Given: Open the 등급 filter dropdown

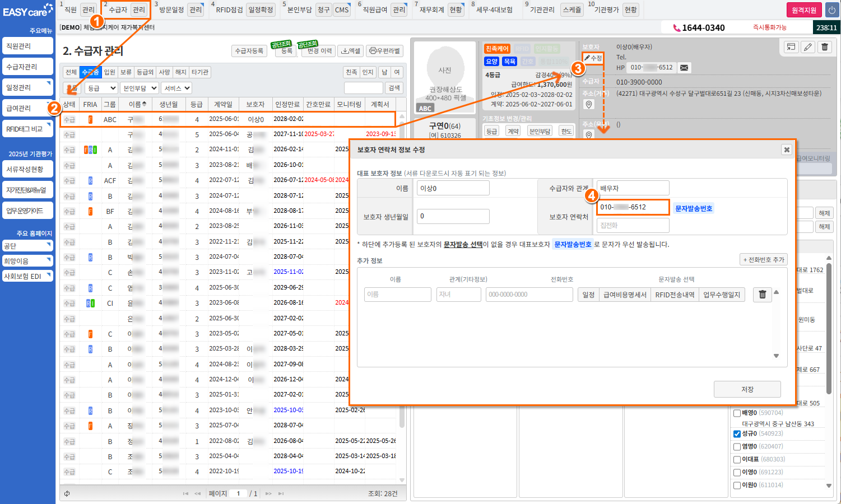Looking at the screenshot, I should tap(101, 88).
